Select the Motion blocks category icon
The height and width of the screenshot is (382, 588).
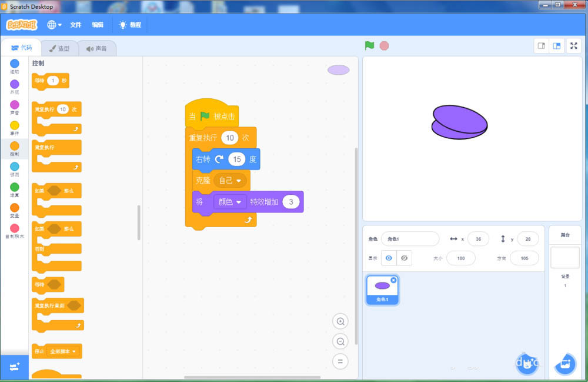coord(14,63)
